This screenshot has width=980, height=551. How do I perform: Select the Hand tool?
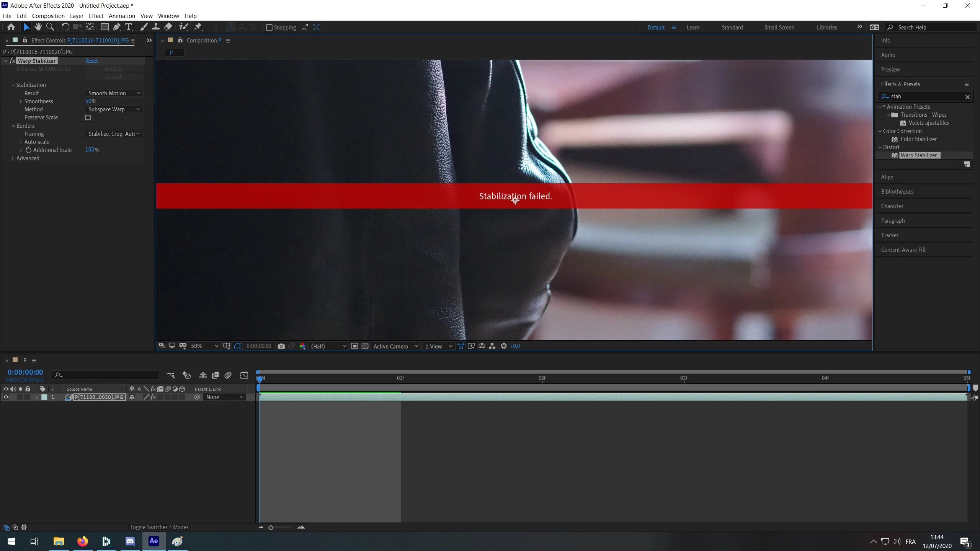click(x=38, y=27)
